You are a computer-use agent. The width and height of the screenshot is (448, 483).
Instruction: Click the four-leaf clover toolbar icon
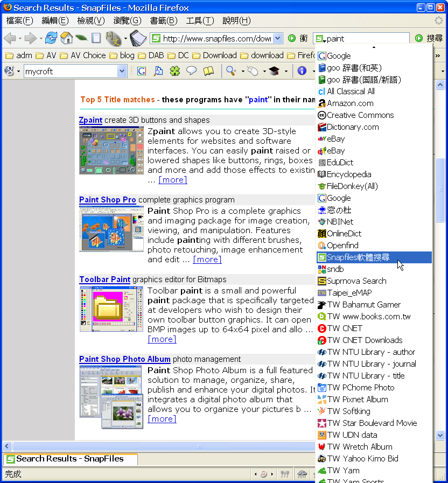click(175, 71)
